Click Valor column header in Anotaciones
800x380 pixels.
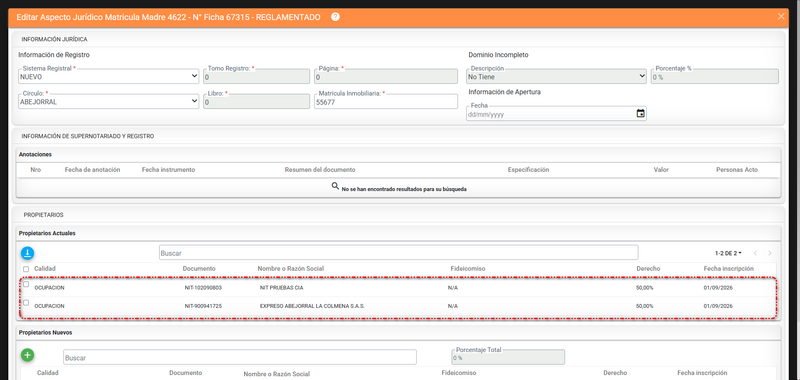pyautogui.click(x=661, y=170)
